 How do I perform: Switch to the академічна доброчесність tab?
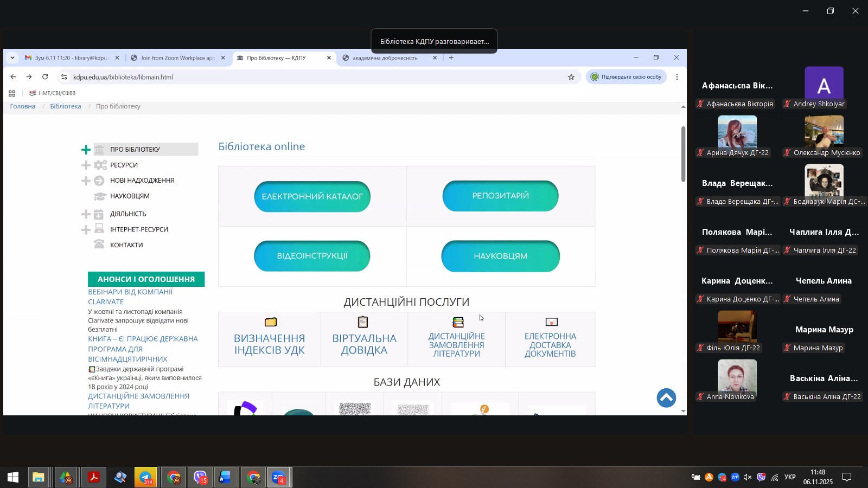click(385, 58)
